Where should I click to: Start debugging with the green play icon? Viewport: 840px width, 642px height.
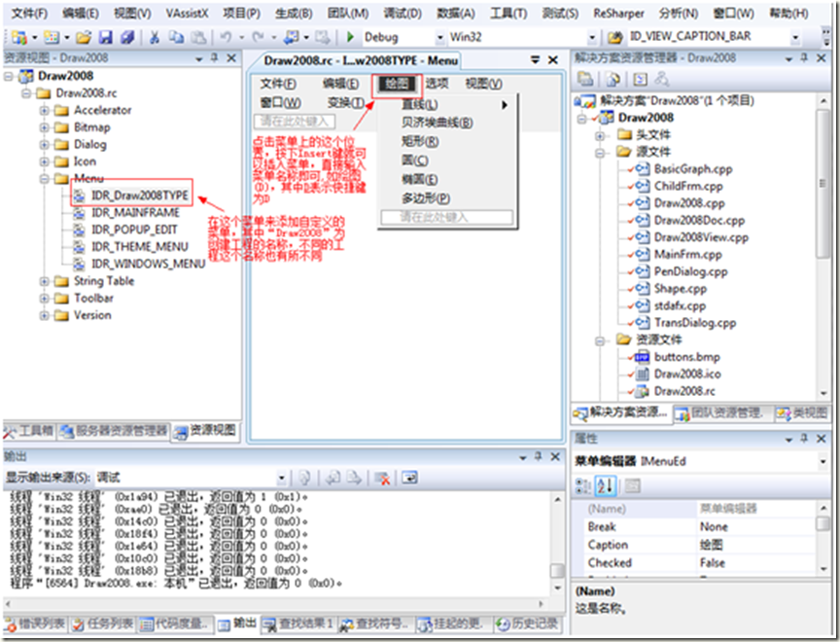tap(350, 37)
